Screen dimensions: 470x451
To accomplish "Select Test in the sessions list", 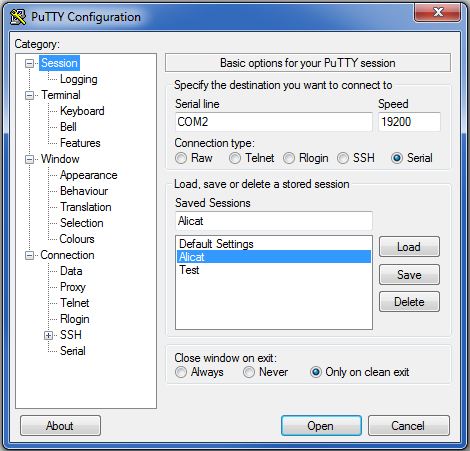I will click(273, 270).
